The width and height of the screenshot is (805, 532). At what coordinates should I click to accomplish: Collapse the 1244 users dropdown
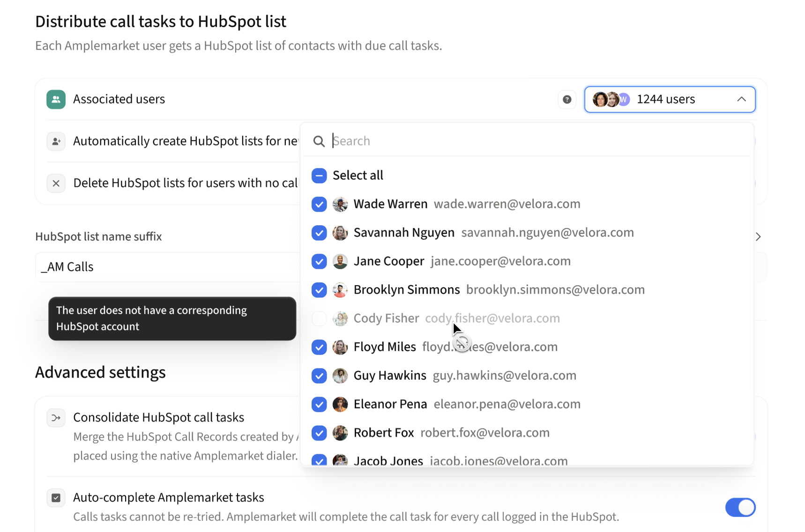click(x=670, y=99)
